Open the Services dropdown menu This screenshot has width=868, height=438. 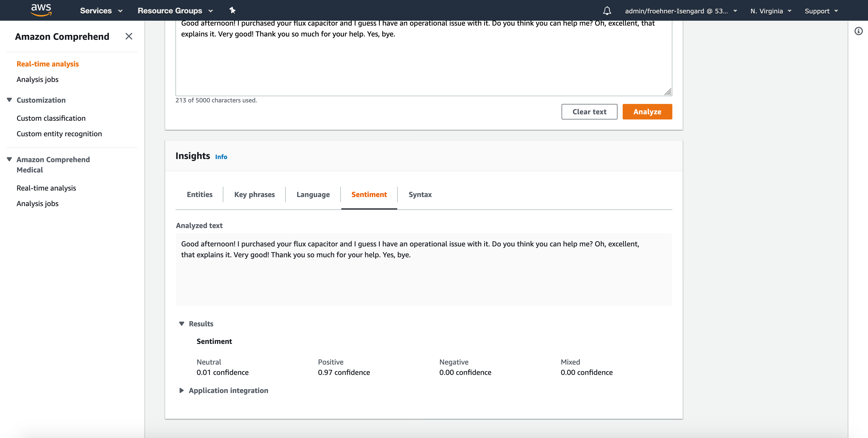[x=101, y=11]
